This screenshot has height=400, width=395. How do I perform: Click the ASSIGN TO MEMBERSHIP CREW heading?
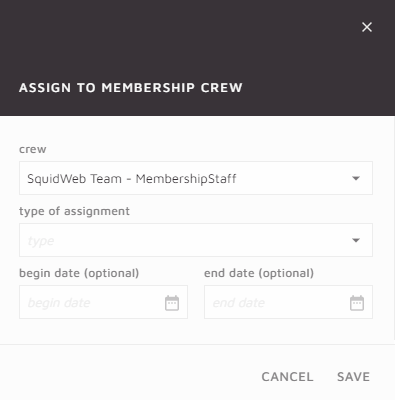(131, 88)
